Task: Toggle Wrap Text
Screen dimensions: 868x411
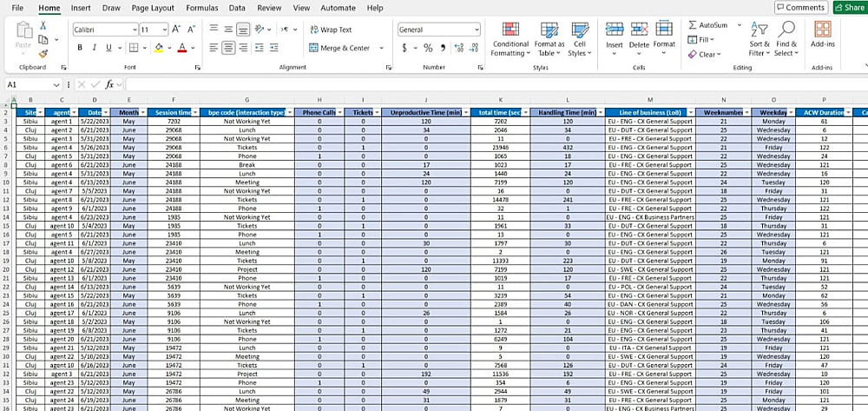Action: pos(331,30)
